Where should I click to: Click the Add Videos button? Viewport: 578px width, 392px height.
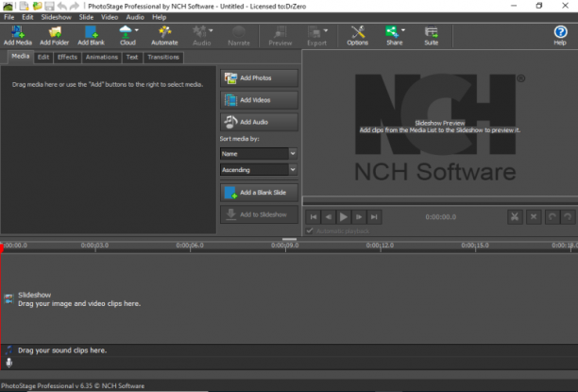[259, 100]
